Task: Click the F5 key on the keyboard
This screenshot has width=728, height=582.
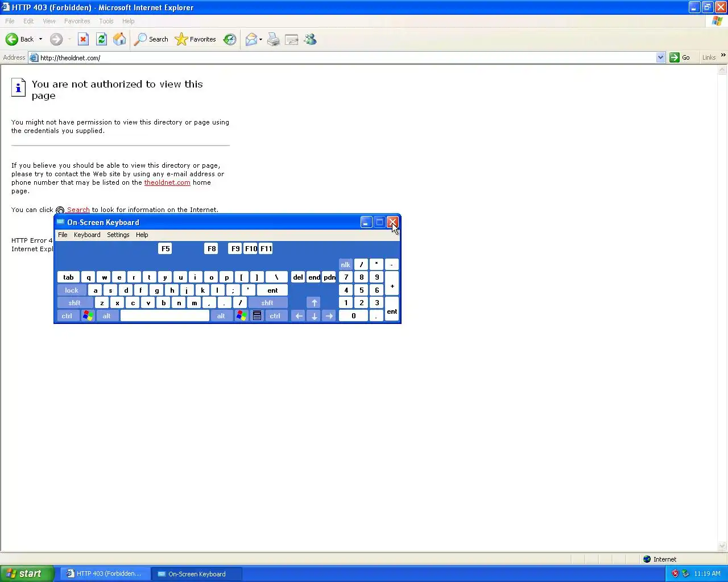Action: click(166, 248)
